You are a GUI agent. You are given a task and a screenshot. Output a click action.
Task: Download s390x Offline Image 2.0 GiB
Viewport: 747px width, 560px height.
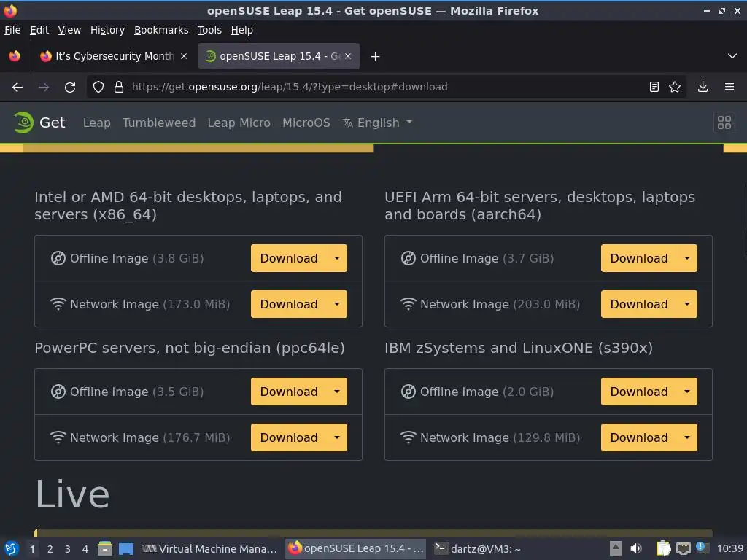tap(639, 392)
